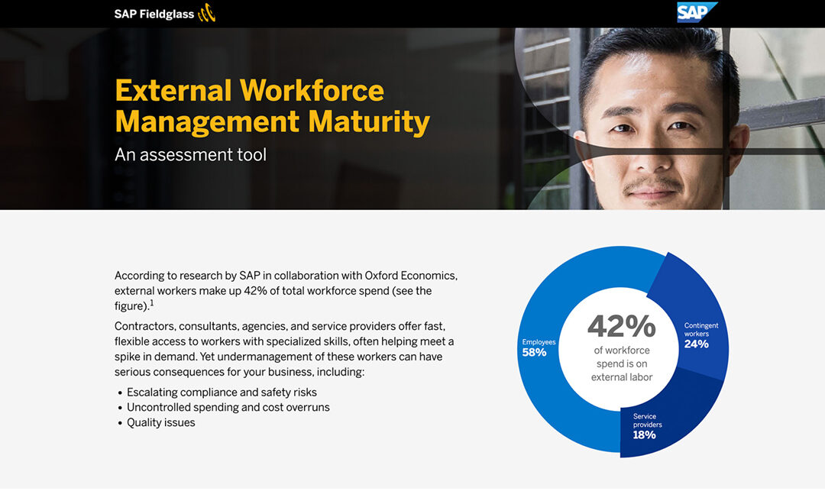Viewport: 825px width, 504px height.
Task: Expand the bulleted consequences list
Action: (x=222, y=407)
